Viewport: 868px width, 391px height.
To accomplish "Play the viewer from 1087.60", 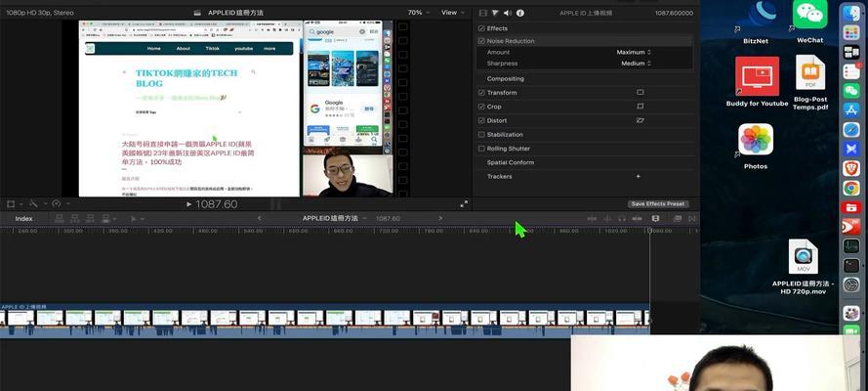I will pos(189,204).
